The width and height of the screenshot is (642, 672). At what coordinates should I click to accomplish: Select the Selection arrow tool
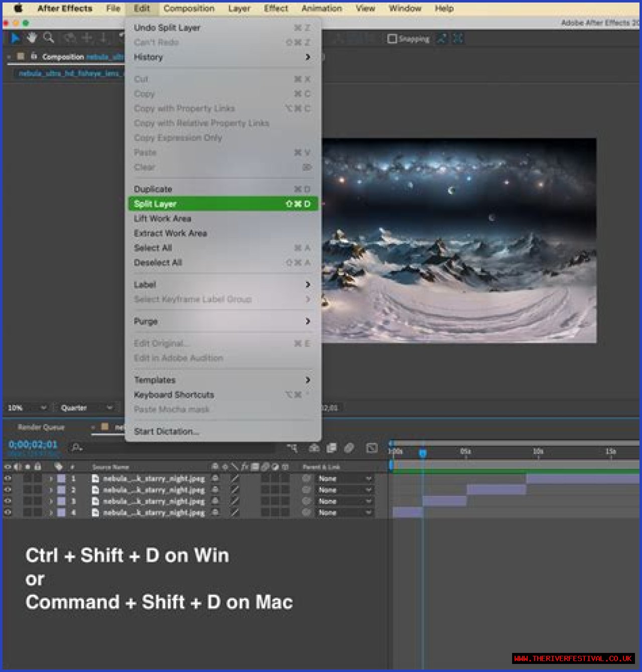coord(16,38)
